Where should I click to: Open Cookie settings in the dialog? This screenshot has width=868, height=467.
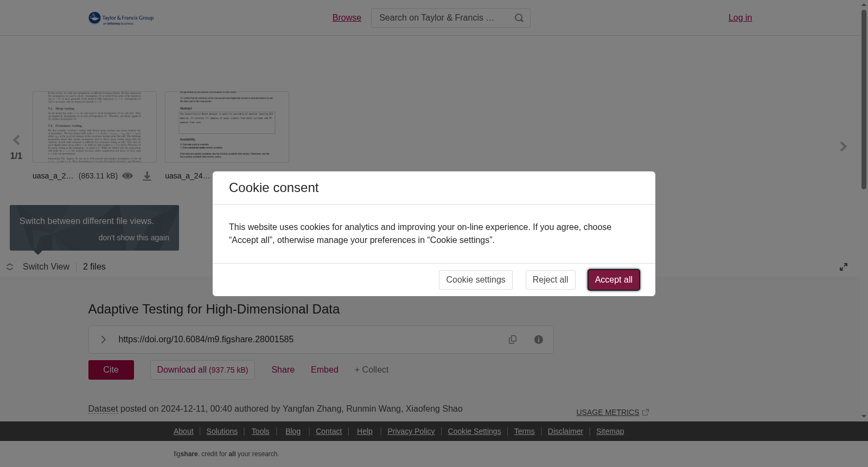(476, 280)
